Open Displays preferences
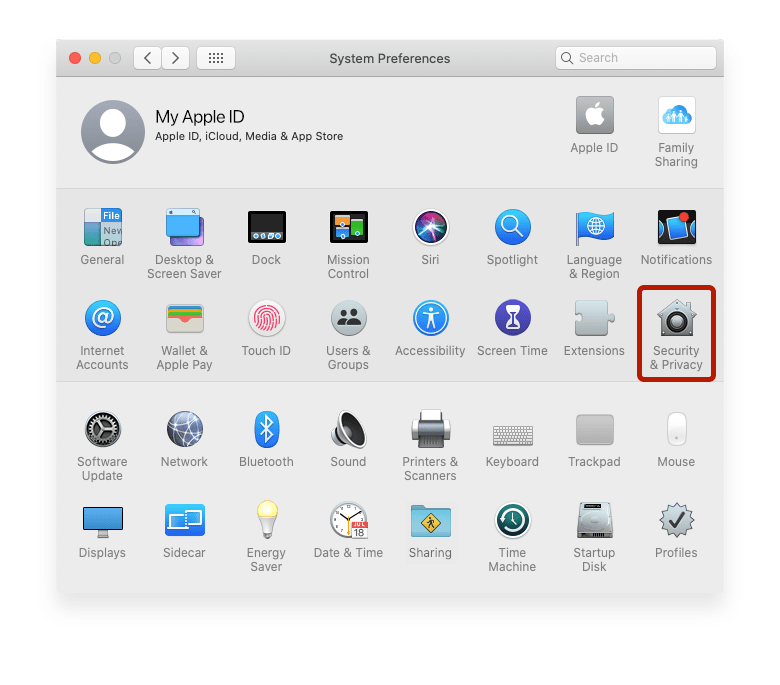The image size is (780, 685). pos(102,521)
